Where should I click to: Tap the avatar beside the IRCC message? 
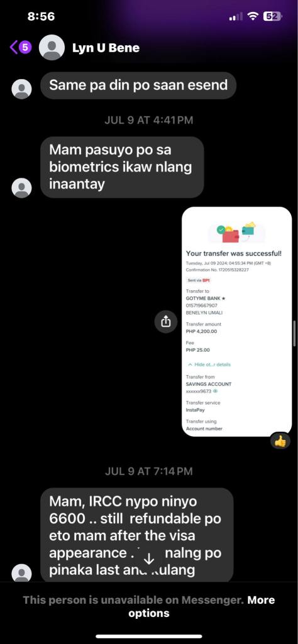pos(21,574)
